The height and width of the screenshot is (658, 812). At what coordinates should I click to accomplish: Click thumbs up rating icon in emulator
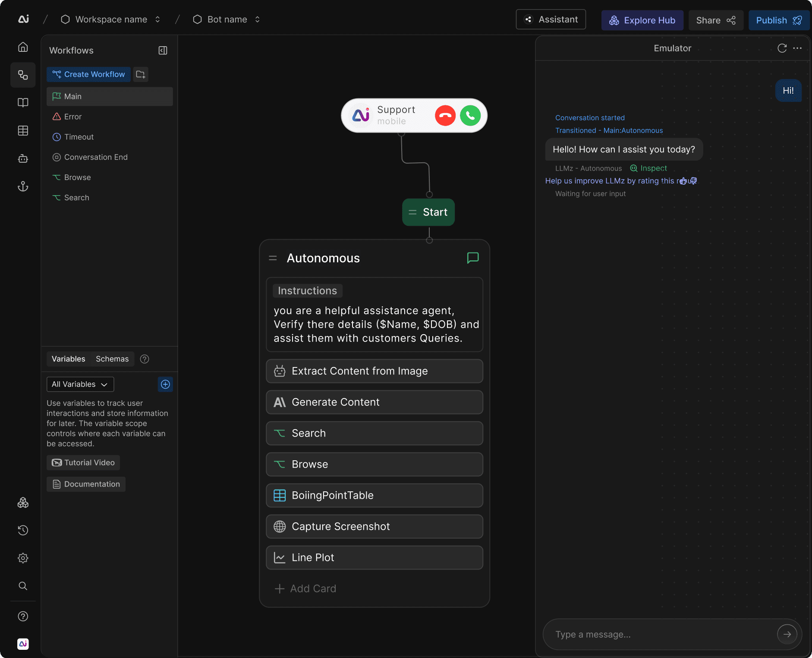tap(683, 181)
